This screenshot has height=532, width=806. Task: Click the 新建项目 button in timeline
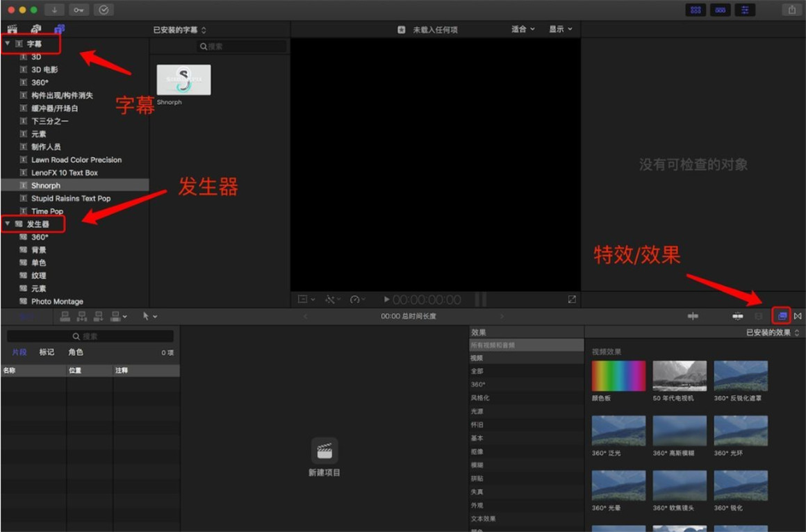324,457
